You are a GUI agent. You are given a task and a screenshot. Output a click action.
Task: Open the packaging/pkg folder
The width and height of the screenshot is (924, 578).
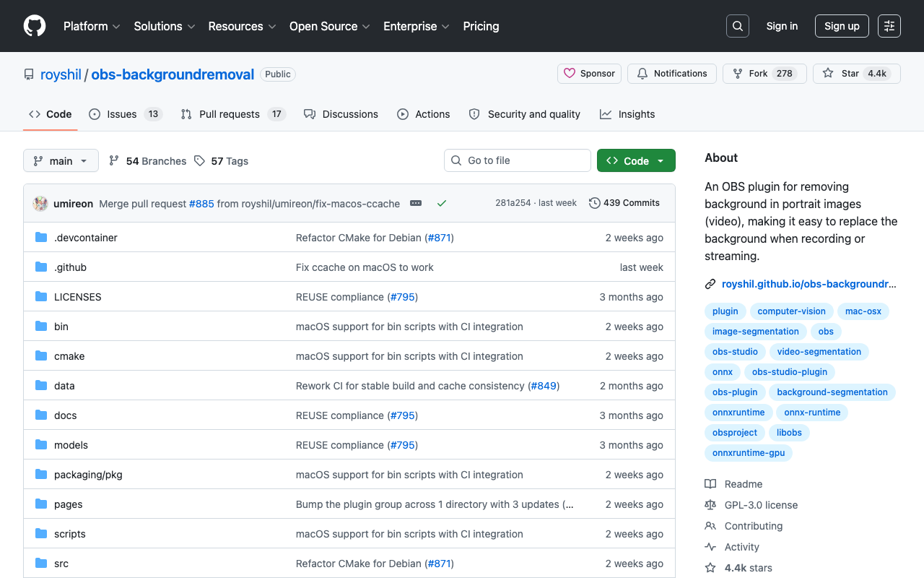tap(88, 475)
